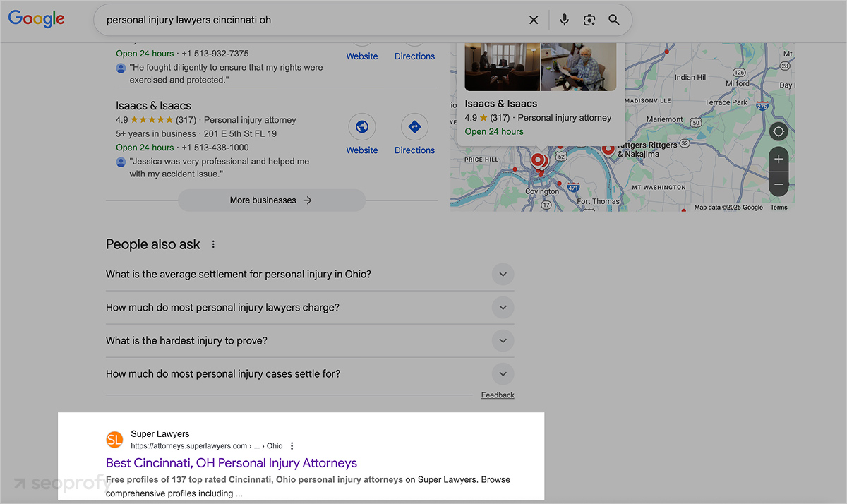
Task: Recenter map with location target icon
Action: (779, 132)
